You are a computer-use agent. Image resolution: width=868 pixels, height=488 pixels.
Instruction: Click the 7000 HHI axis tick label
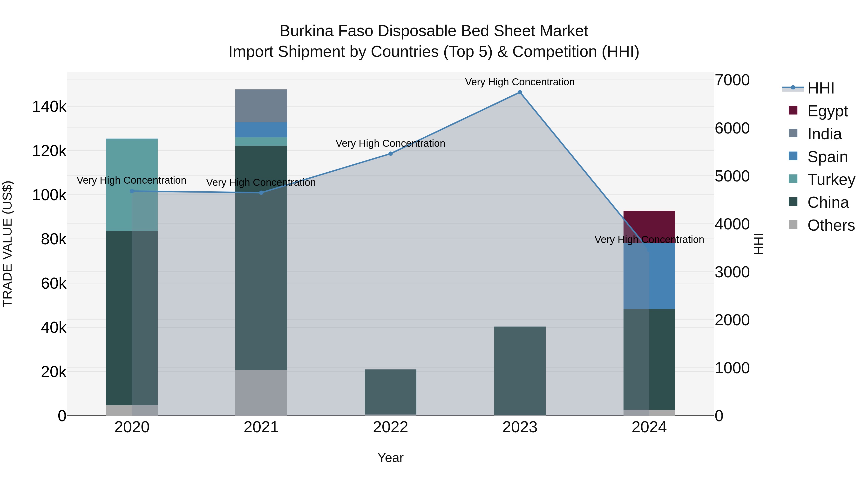[732, 80]
